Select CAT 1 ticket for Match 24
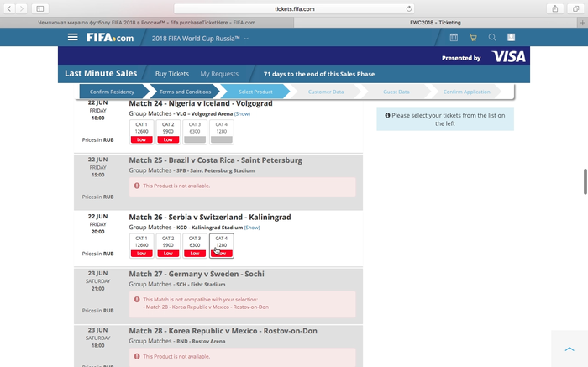 pyautogui.click(x=141, y=131)
